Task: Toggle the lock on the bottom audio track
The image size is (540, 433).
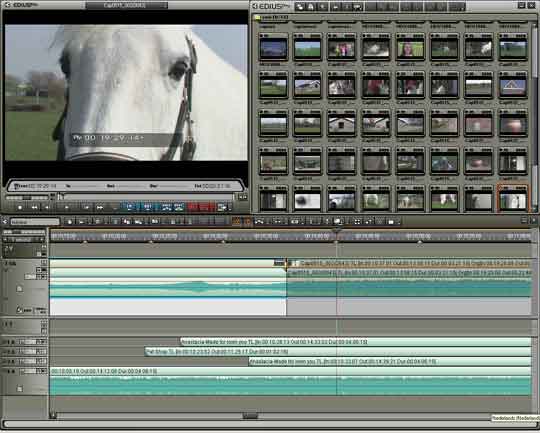Action: [x=20, y=389]
